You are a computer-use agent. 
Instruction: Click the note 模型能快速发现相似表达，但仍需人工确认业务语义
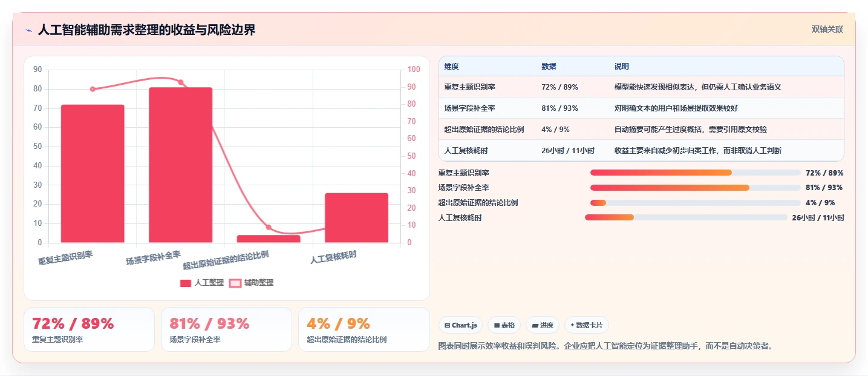697,87
